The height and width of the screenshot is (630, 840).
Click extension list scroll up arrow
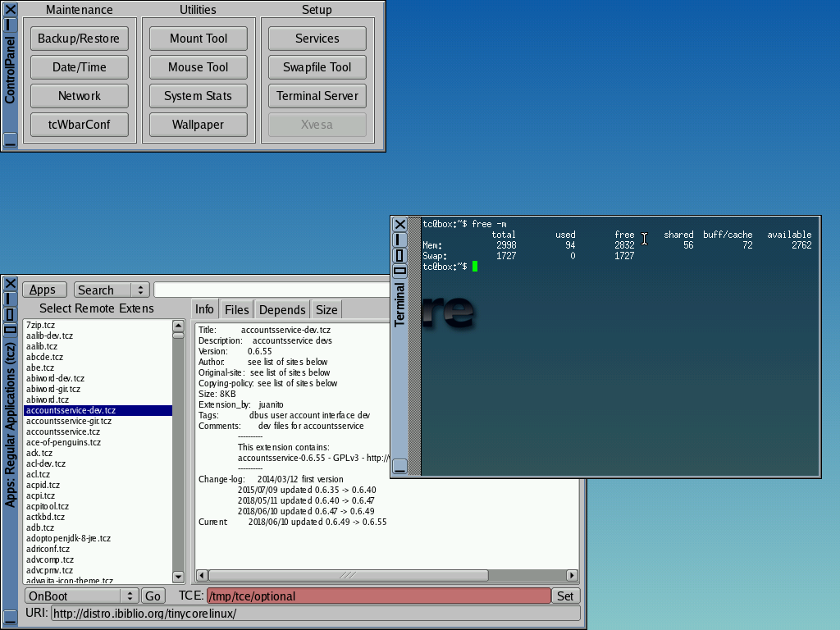pyautogui.click(x=178, y=326)
